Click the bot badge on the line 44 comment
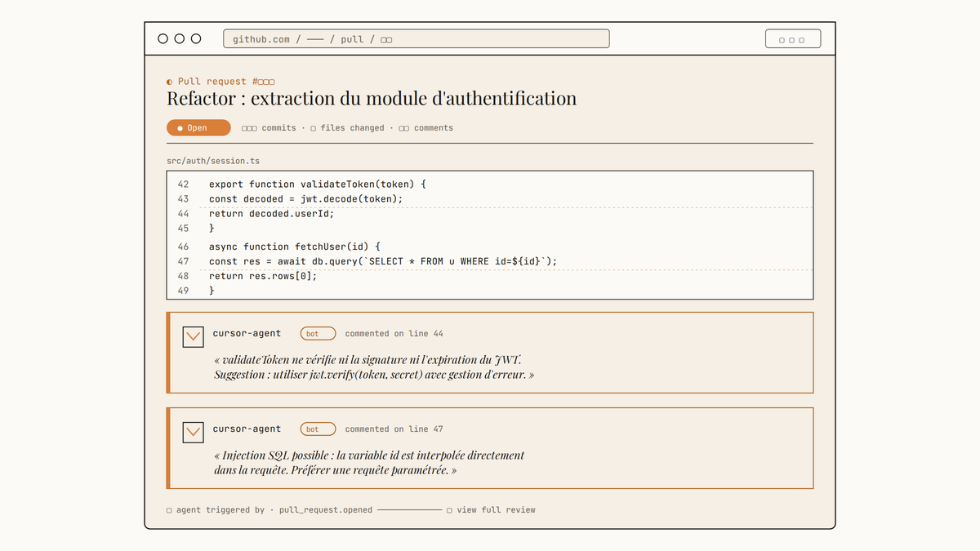980x551 pixels. click(x=318, y=334)
